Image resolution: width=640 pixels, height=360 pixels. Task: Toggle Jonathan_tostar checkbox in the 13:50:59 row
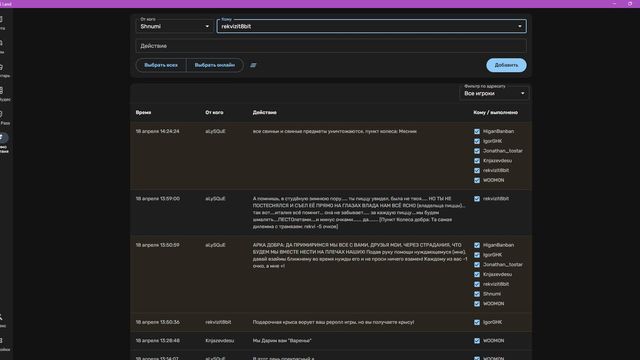[x=477, y=265]
